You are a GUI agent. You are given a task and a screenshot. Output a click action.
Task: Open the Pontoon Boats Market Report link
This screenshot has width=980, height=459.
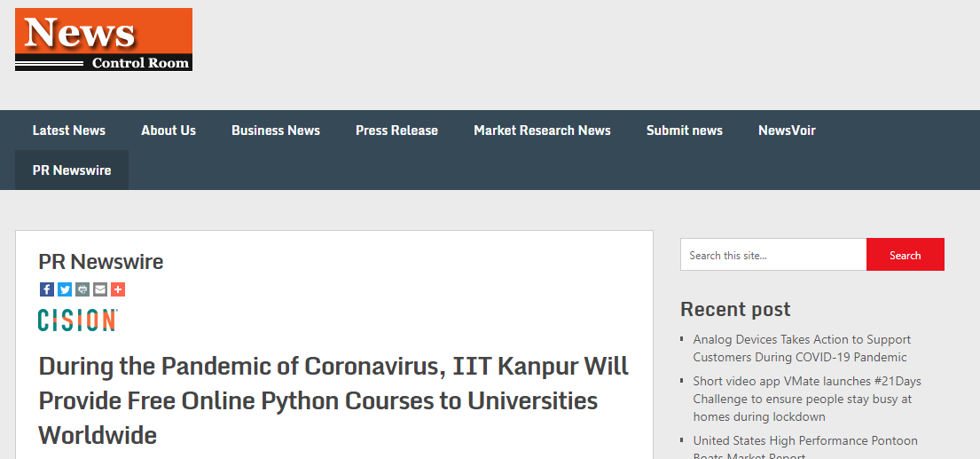coord(805,448)
